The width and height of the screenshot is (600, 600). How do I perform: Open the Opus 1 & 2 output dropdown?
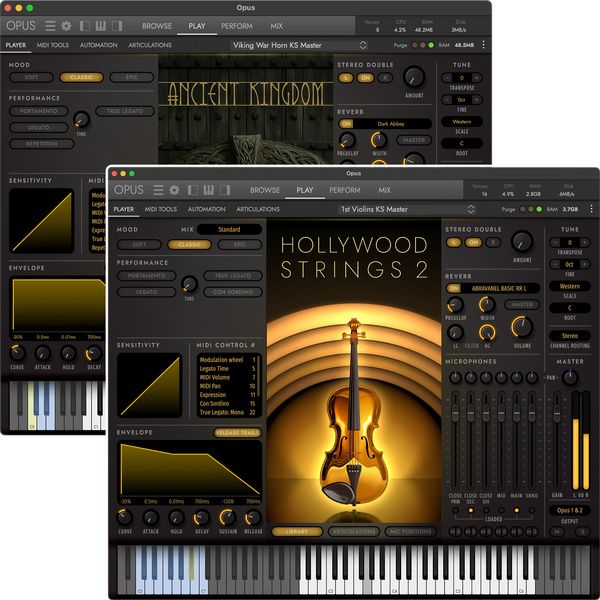tap(570, 510)
